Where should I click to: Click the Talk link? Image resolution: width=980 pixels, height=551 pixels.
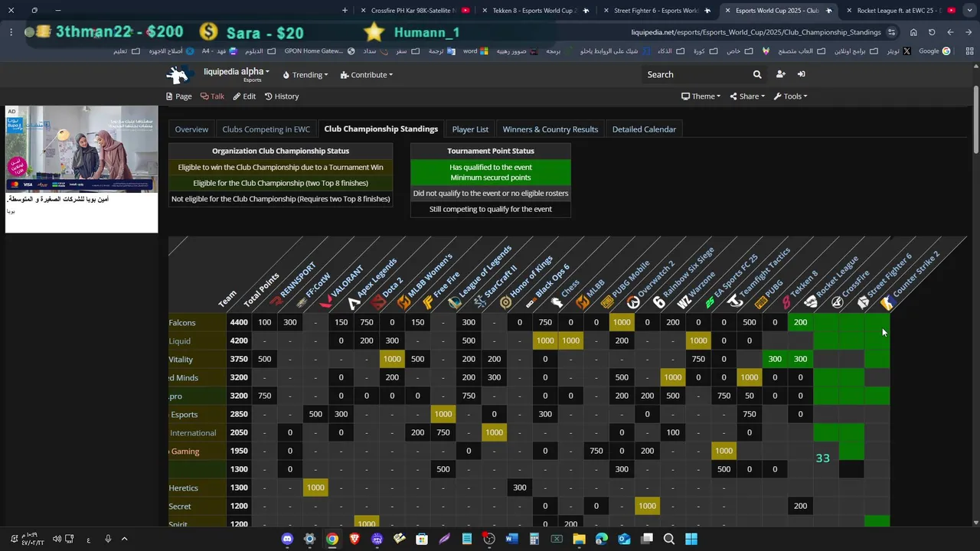coord(212,96)
